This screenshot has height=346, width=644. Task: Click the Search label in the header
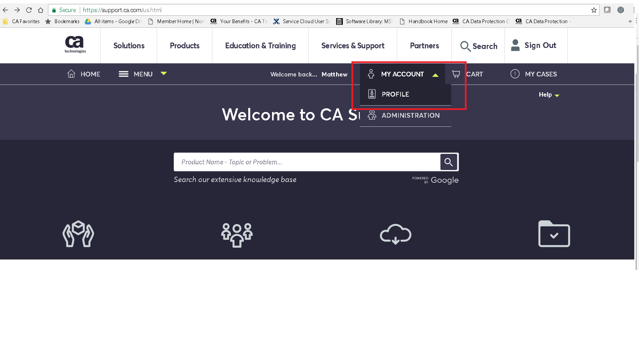(485, 46)
